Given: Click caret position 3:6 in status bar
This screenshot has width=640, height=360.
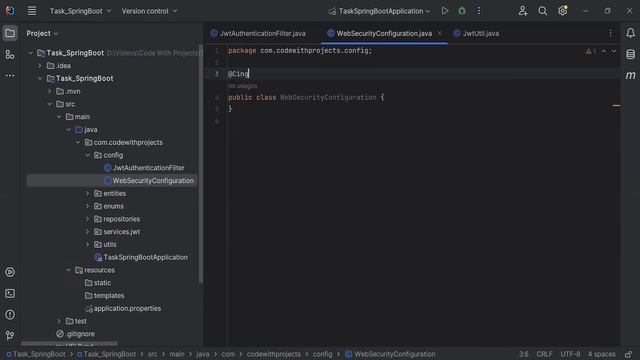Looking at the screenshot, I should tap(524, 354).
